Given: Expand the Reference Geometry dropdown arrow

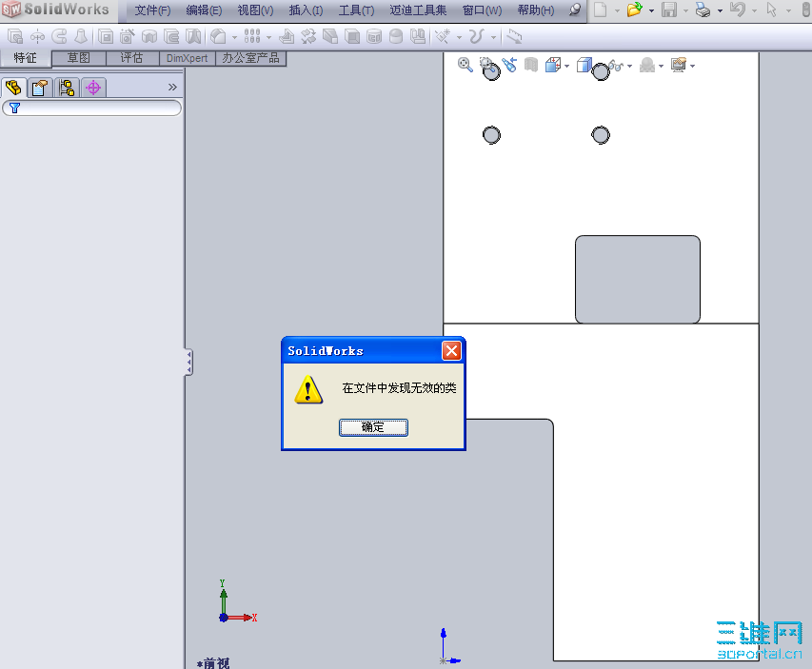Looking at the screenshot, I should click(459, 37).
